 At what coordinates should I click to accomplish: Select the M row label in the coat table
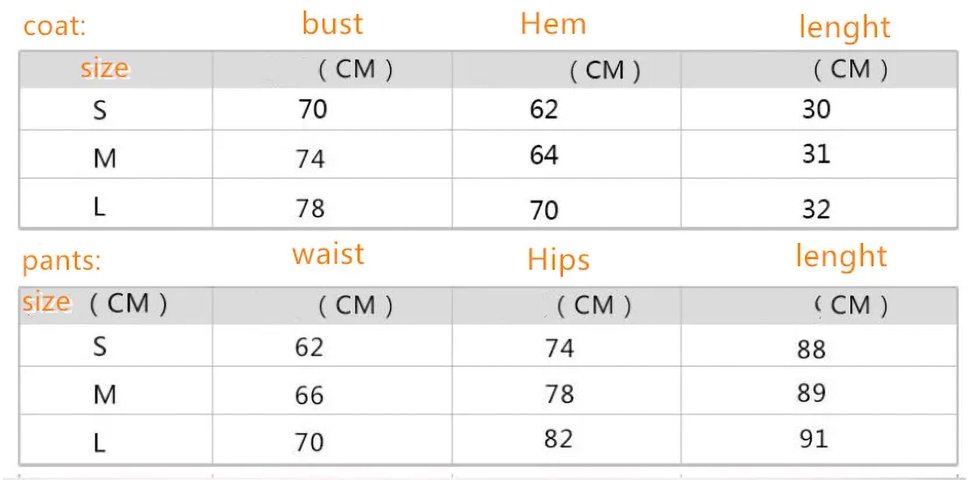point(105,159)
